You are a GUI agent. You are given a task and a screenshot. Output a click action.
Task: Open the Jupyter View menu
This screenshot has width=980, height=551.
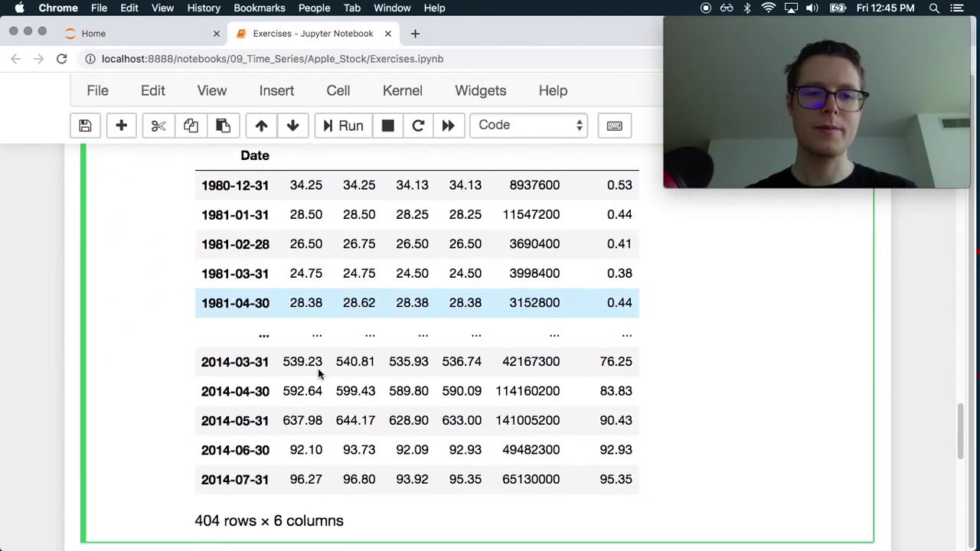212,90
